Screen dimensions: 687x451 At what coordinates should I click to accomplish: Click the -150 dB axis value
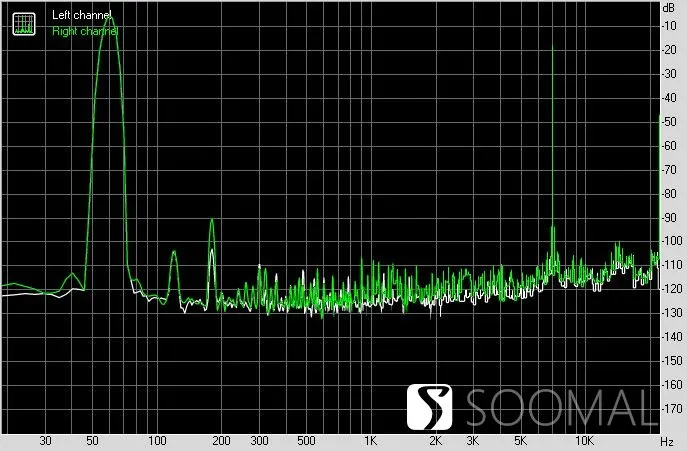coord(671,361)
